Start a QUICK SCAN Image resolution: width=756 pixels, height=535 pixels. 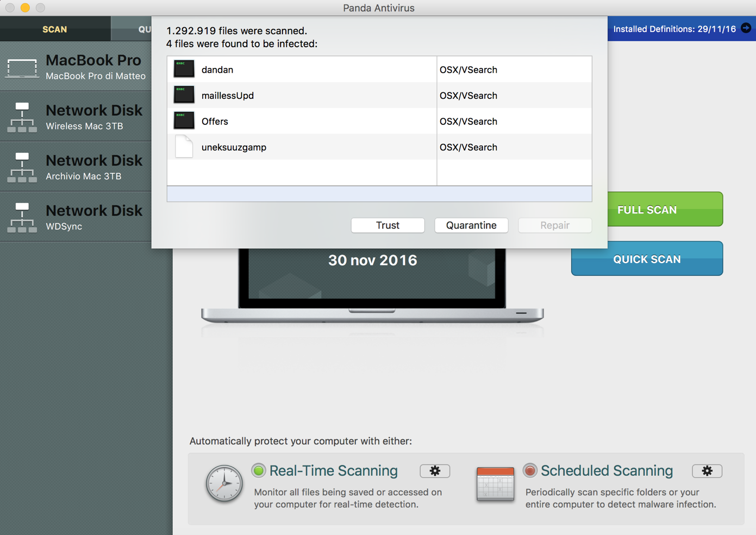647,259
